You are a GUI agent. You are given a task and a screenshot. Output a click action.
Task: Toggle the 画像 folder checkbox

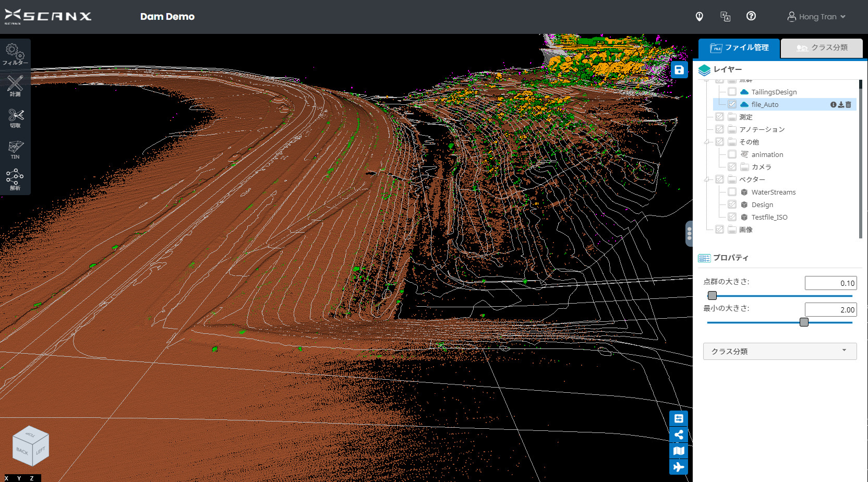[x=720, y=230]
